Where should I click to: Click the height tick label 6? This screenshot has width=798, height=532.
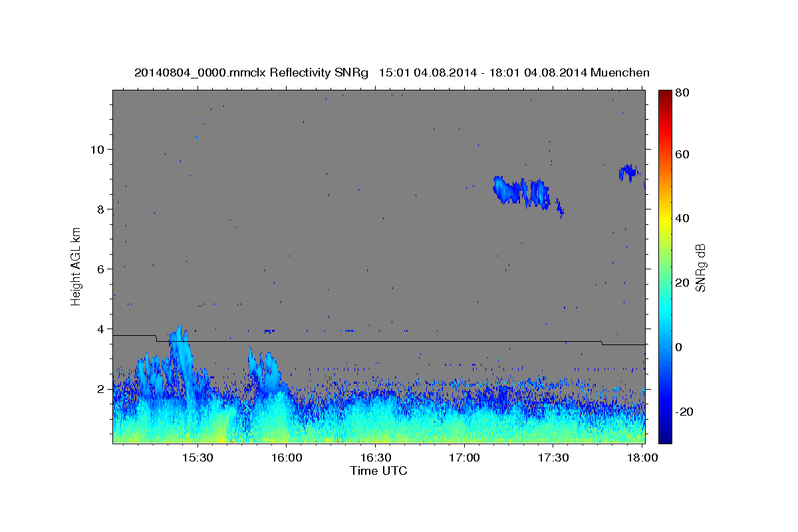[x=101, y=269]
